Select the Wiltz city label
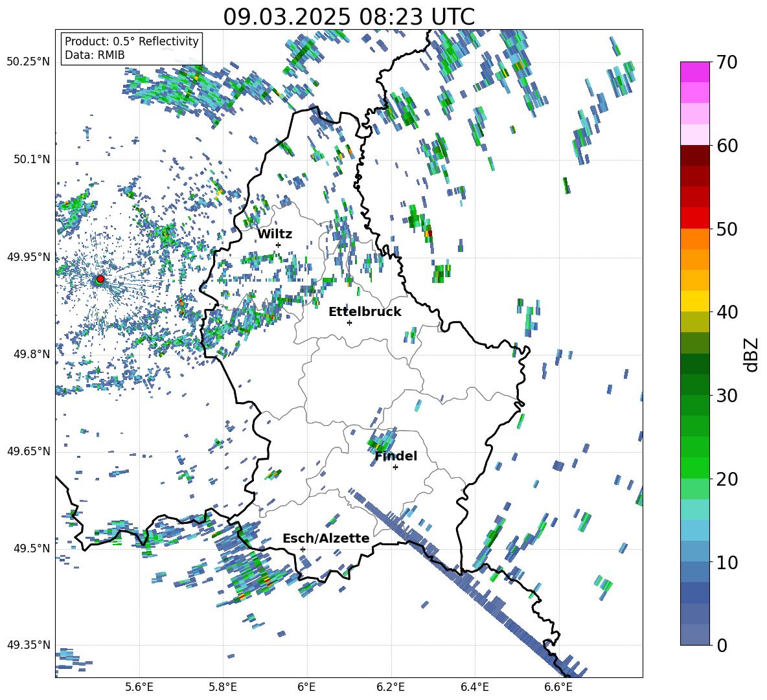This screenshot has height=700, width=767. coord(275,234)
